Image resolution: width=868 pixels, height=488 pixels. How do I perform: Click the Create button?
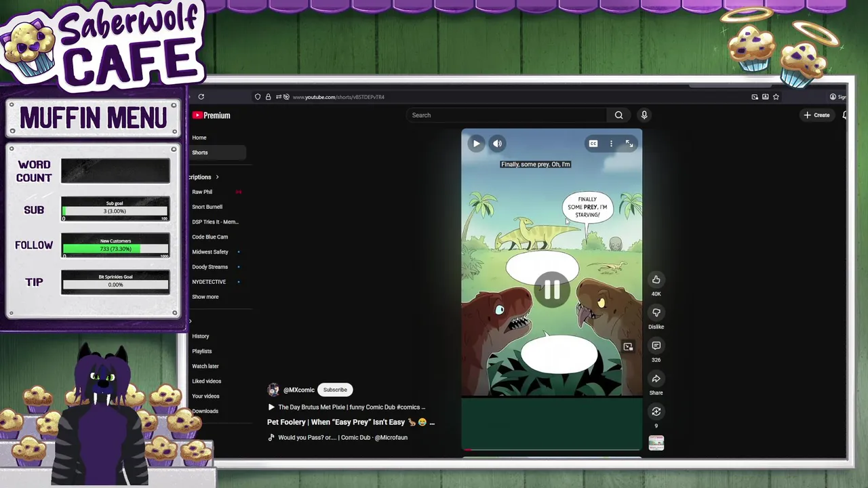(816, 115)
